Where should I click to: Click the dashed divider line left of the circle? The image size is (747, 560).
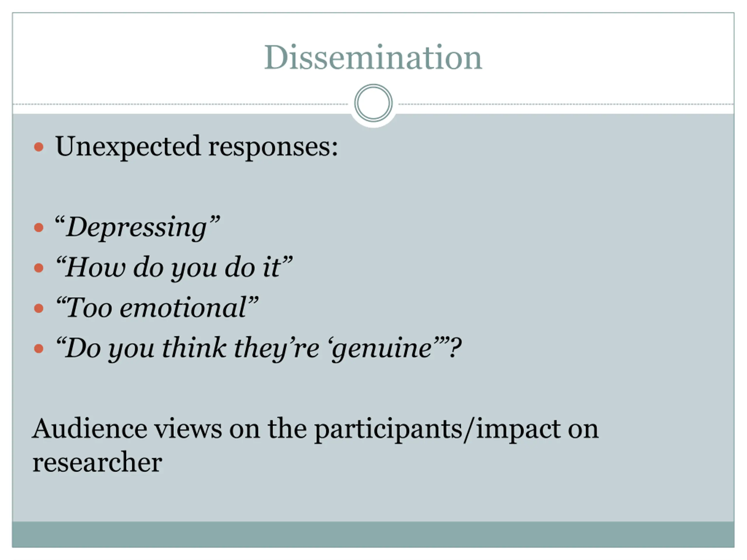pos(181,104)
